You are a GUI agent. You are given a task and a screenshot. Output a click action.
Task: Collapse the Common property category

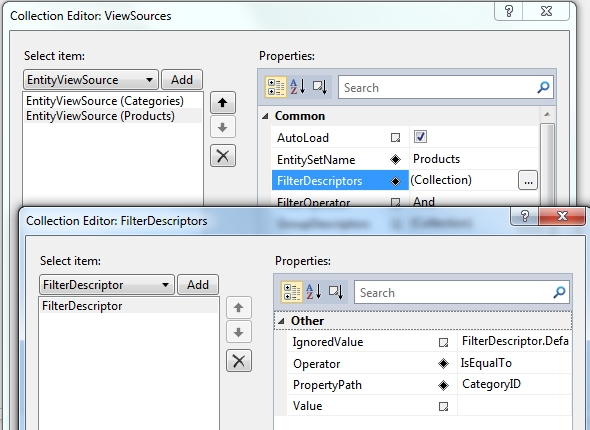(x=265, y=116)
